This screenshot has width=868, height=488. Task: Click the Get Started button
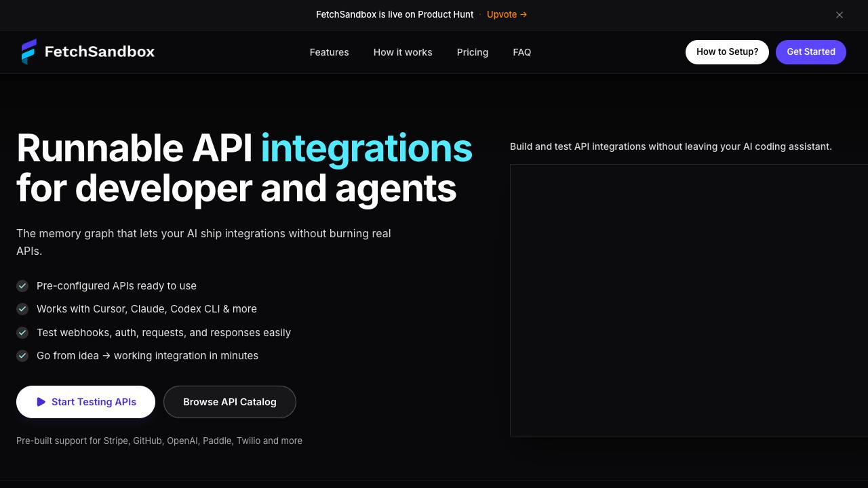[x=811, y=52]
